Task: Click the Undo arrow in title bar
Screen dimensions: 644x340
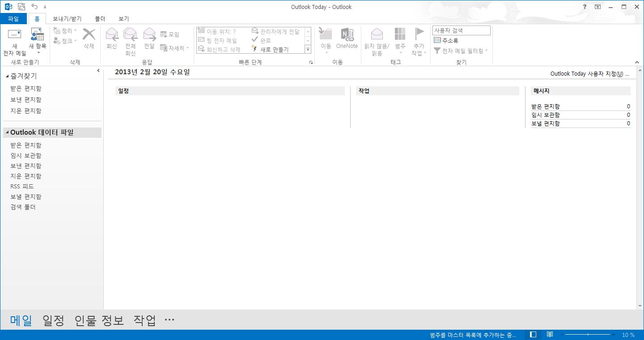Action: tap(34, 7)
